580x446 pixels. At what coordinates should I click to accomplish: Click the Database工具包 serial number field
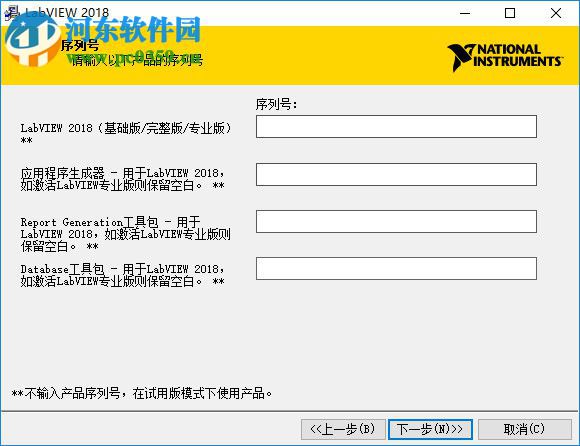coord(396,268)
